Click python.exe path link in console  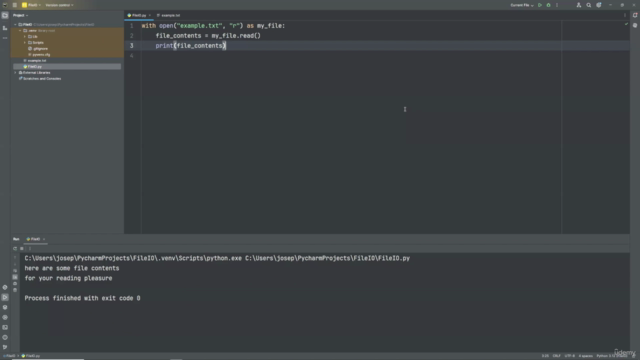point(133,258)
